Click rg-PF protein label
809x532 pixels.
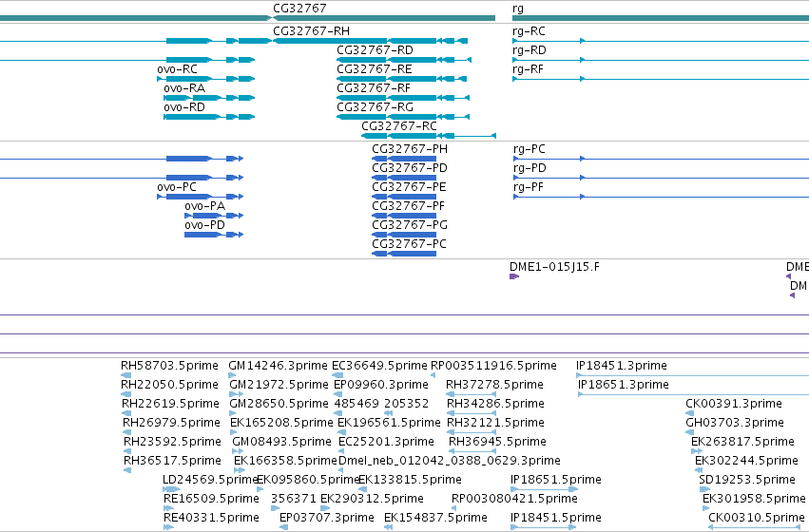pyautogui.click(x=529, y=187)
